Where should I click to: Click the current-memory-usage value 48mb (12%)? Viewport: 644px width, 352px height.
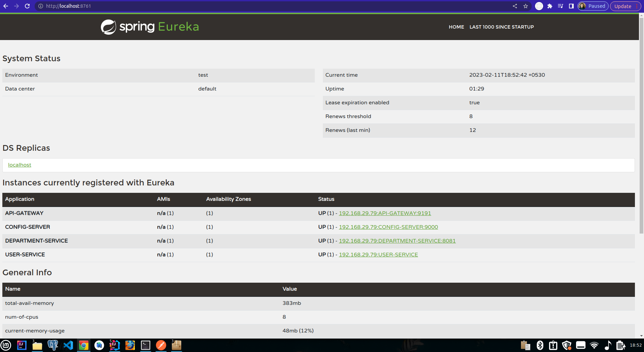(x=298, y=331)
